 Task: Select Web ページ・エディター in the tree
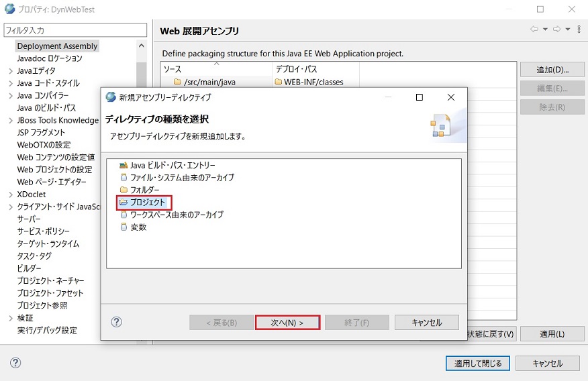[x=52, y=182]
